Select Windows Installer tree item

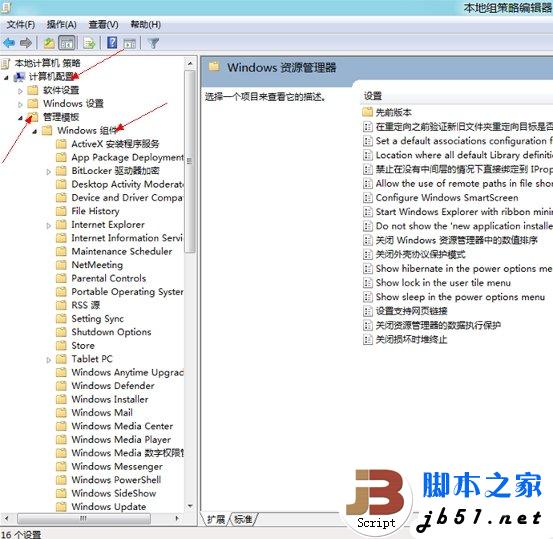point(110,399)
